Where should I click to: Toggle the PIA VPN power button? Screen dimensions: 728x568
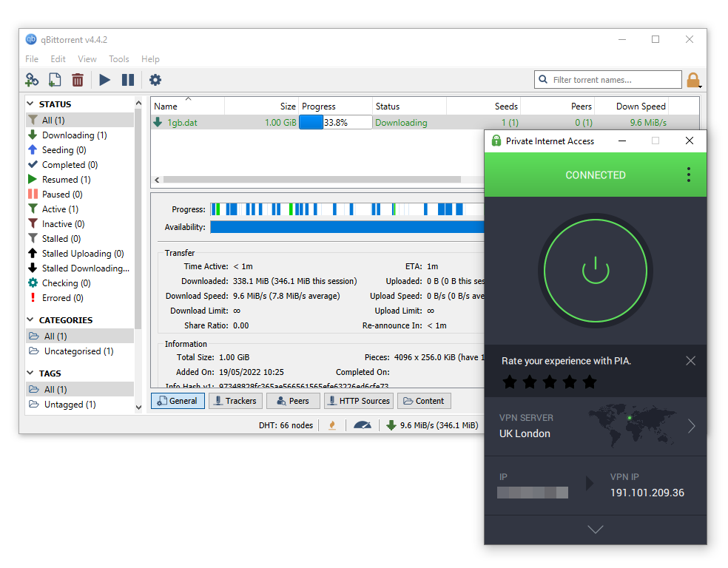(596, 271)
